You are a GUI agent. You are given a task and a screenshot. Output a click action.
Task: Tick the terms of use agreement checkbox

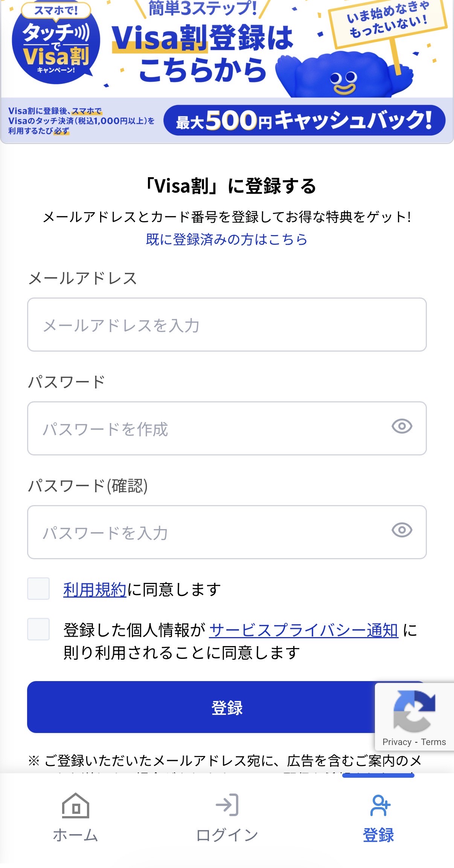click(x=38, y=589)
